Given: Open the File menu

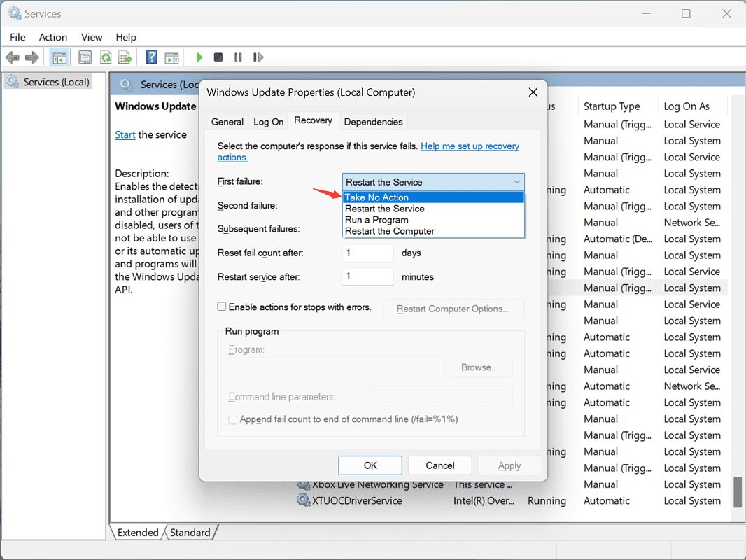Looking at the screenshot, I should tap(17, 37).
